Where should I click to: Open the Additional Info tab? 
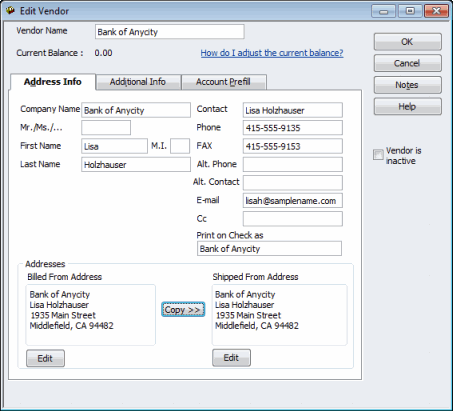point(138,82)
